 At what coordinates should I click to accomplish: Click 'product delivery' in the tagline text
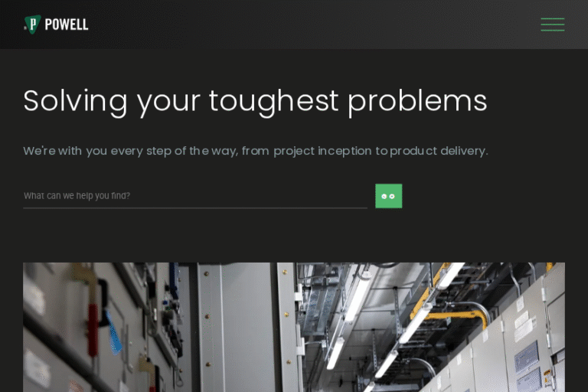(439, 151)
